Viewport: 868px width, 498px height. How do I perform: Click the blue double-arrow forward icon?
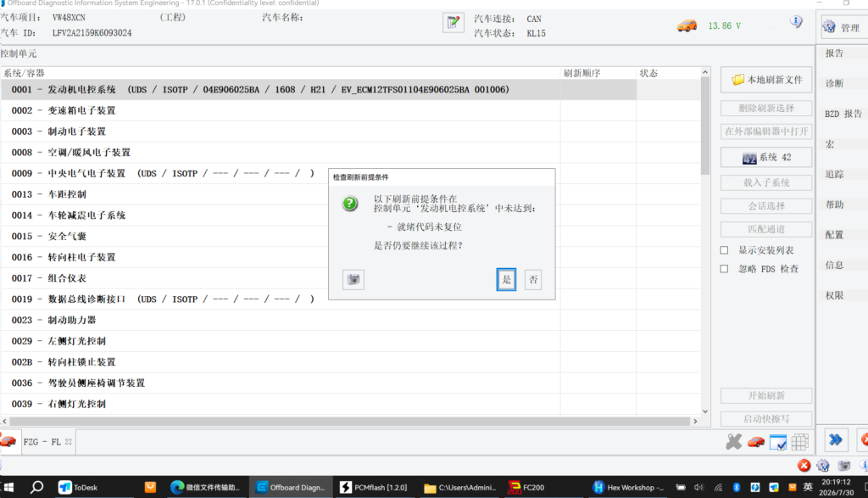click(x=835, y=440)
